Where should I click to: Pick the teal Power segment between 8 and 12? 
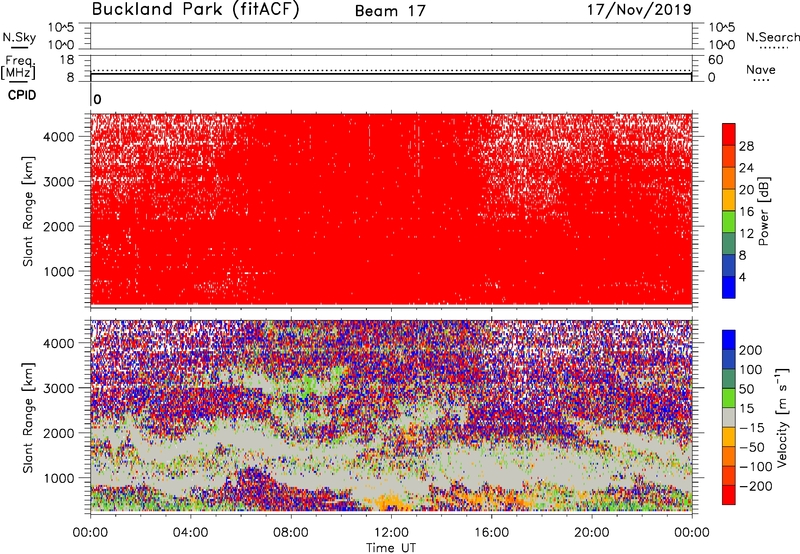coord(729,243)
